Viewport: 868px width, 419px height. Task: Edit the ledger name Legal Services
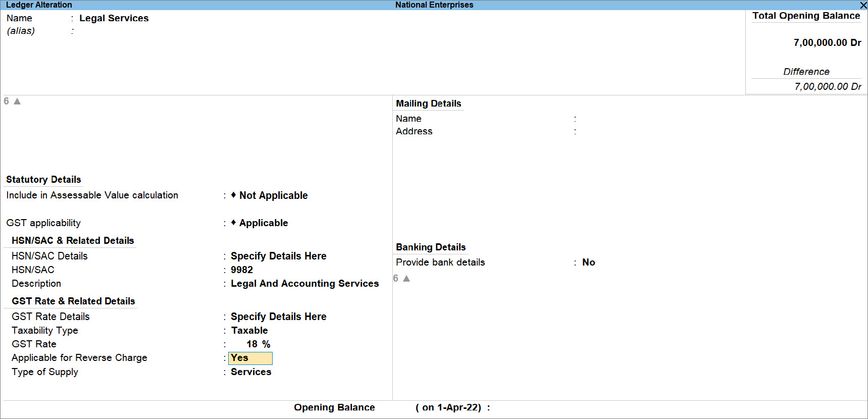tap(114, 18)
